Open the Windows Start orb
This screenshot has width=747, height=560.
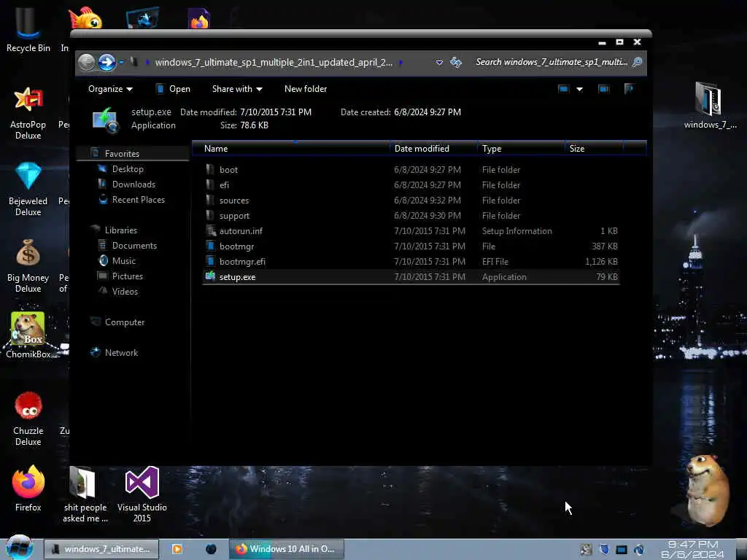tap(19, 548)
